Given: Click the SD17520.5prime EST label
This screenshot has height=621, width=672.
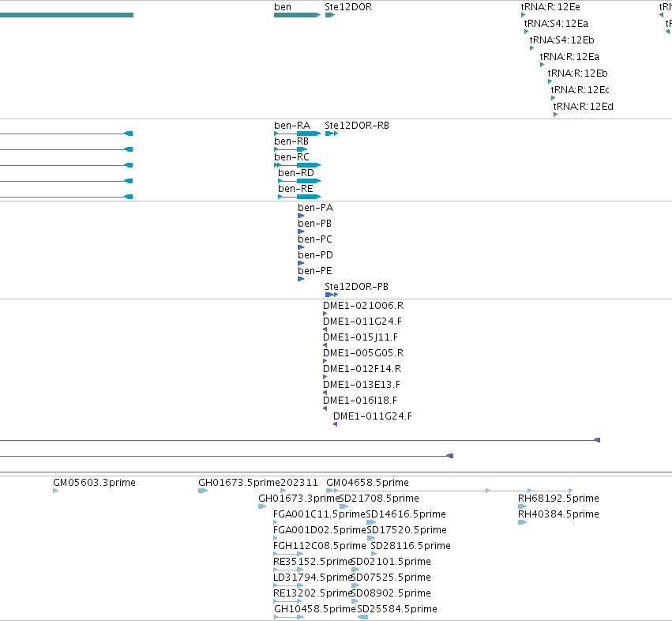Looking at the screenshot, I should pyautogui.click(x=407, y=530).
